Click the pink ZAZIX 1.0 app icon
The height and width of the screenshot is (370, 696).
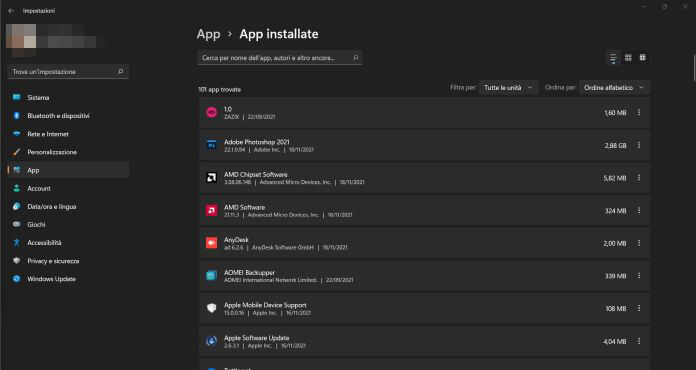211,113
